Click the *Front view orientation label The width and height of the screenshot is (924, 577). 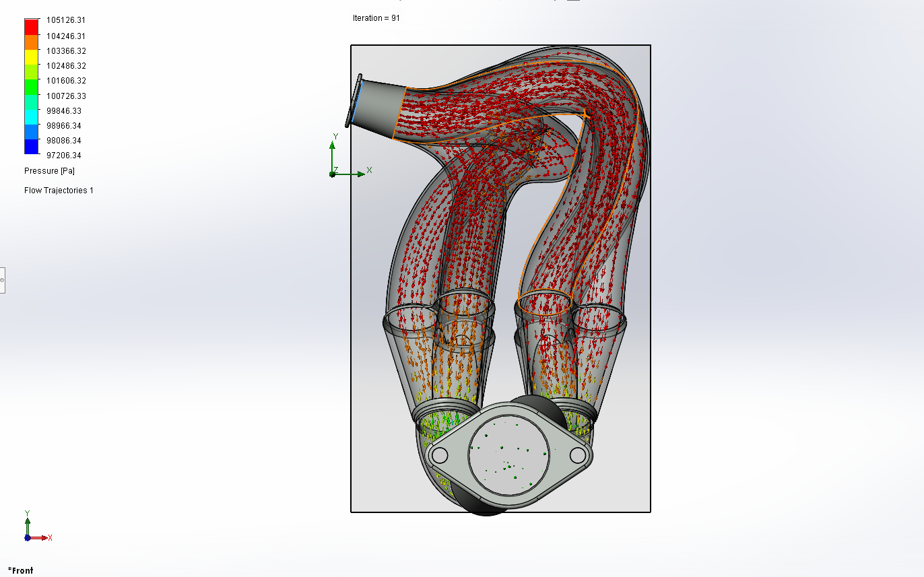20,570
